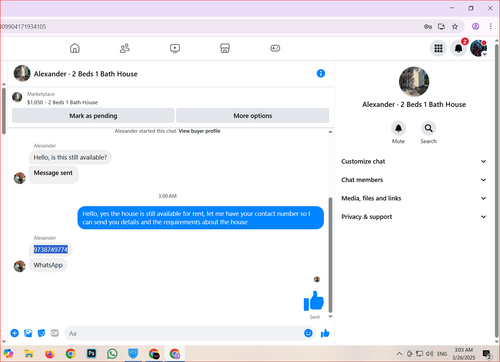The width and height of the screenshot is (500, 362).
Task: Expand the Chat members section
Action: pyautogui.click(x=413, y=180)
